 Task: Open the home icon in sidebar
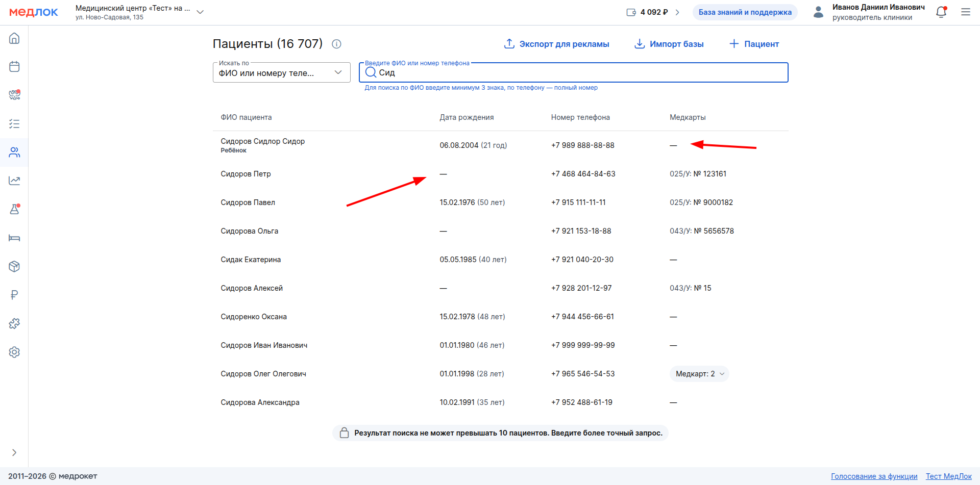[14, 38]
